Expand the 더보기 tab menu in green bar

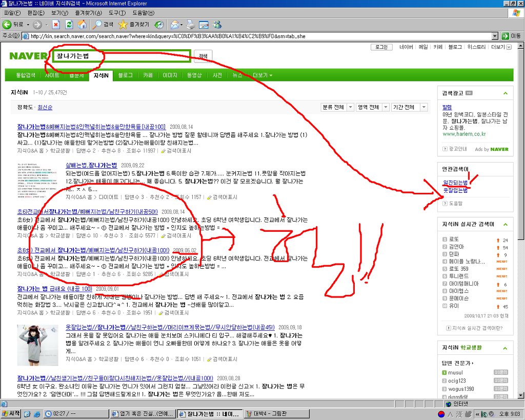point(262,75)
